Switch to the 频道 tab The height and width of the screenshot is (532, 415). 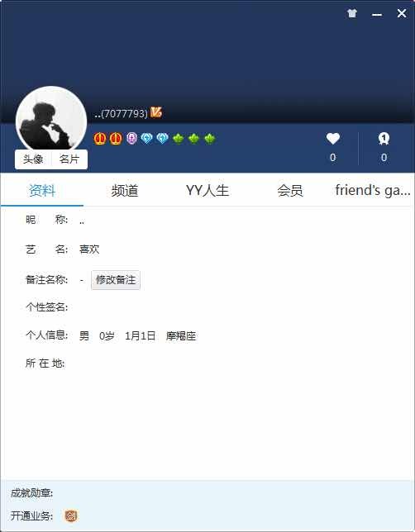tap(125, 190)
